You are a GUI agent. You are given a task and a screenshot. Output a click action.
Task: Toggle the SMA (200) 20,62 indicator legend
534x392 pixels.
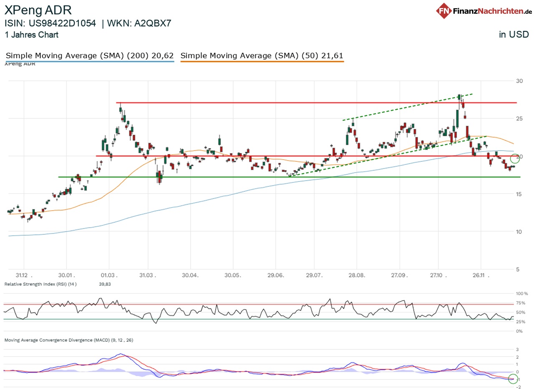point(89,55)
